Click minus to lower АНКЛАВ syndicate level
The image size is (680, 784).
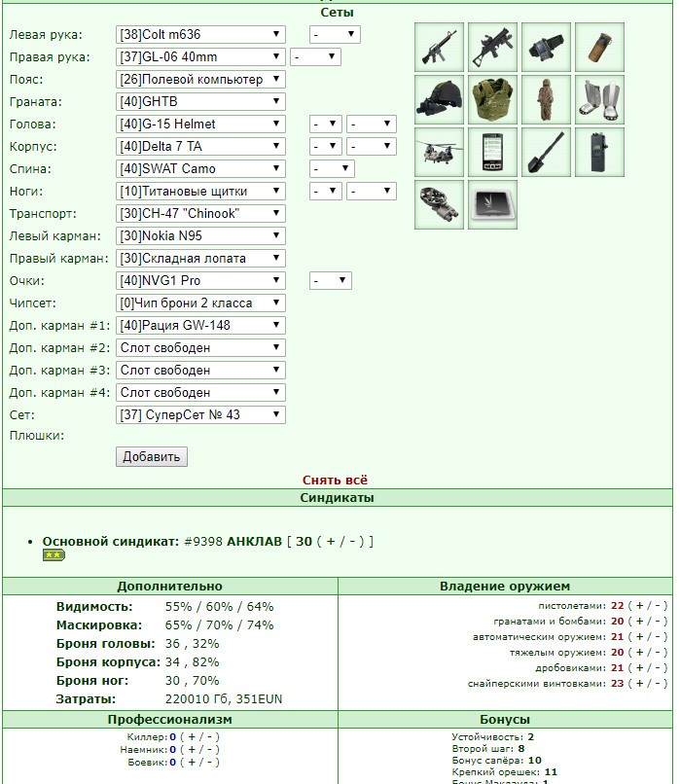click(x=353, y=542)
